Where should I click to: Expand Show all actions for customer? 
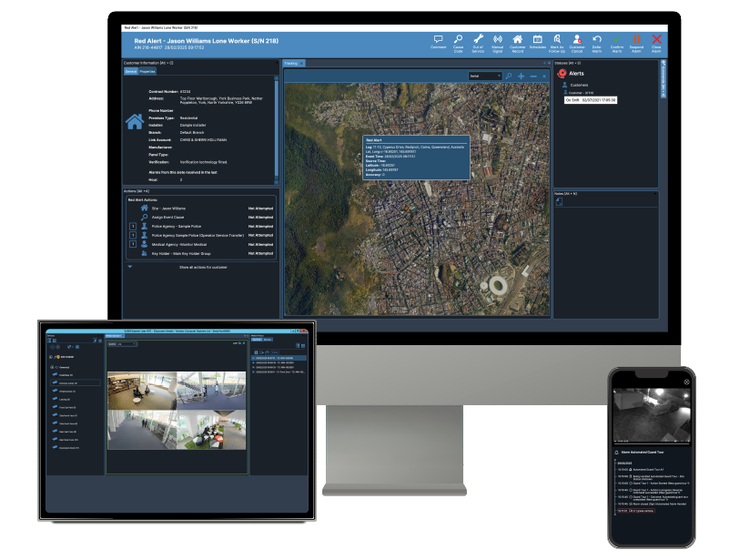(x=202, y=267)
